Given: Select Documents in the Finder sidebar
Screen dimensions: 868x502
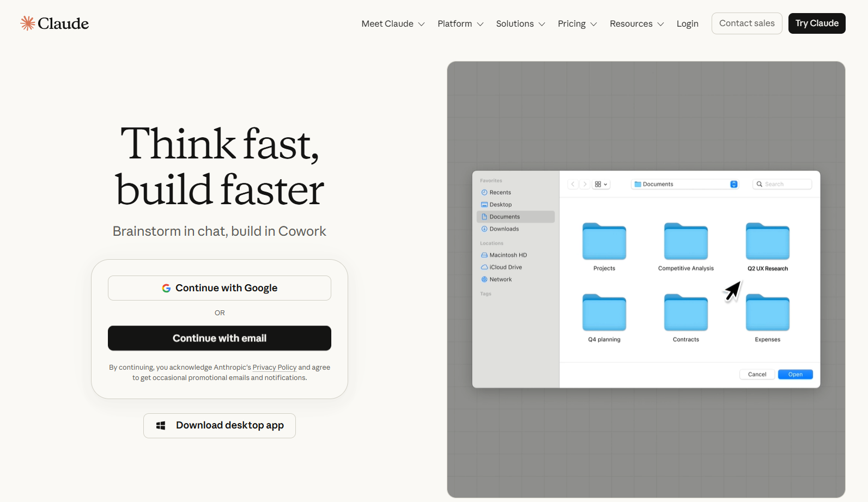Looking at the screenshot, I should pyautogui.click(x=515, y=217).
